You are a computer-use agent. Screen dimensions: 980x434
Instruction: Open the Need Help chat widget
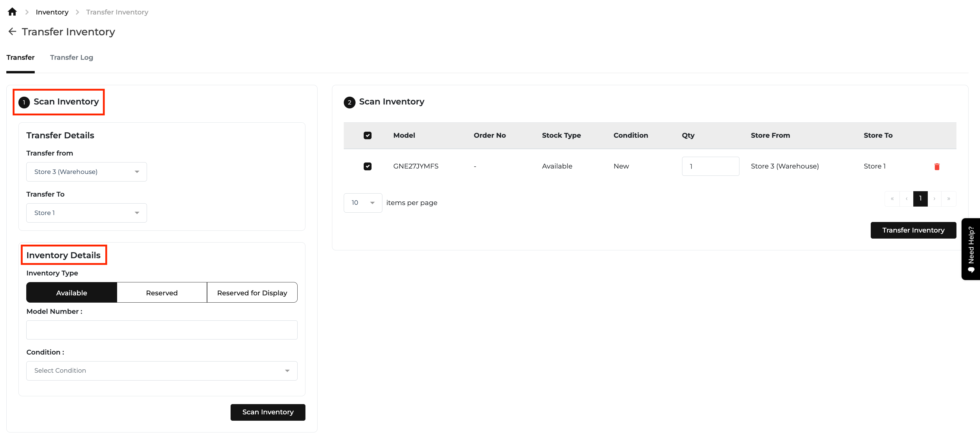(971, 249)
